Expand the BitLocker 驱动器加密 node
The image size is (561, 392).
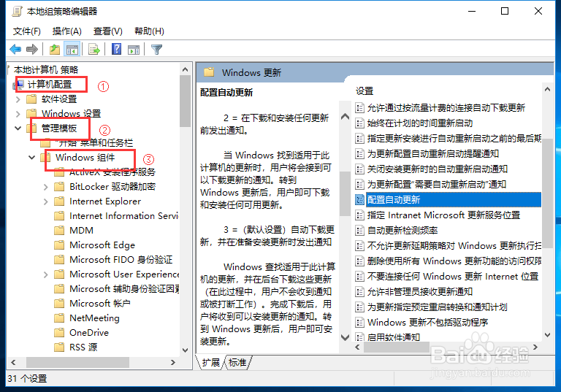pos(45,187)
